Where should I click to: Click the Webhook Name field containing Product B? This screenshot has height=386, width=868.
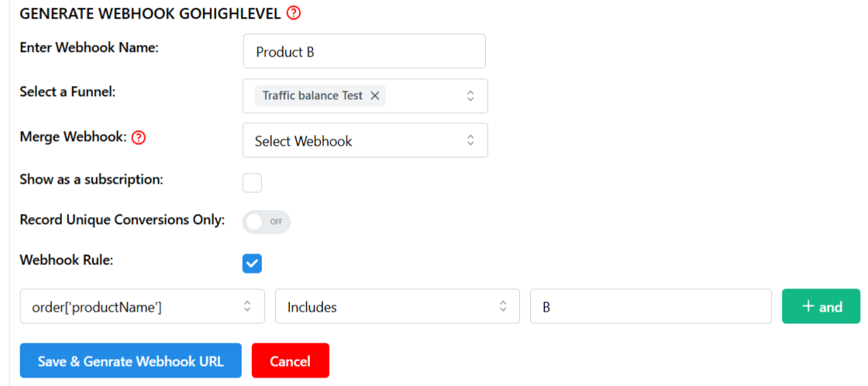(x=364, y=51)
